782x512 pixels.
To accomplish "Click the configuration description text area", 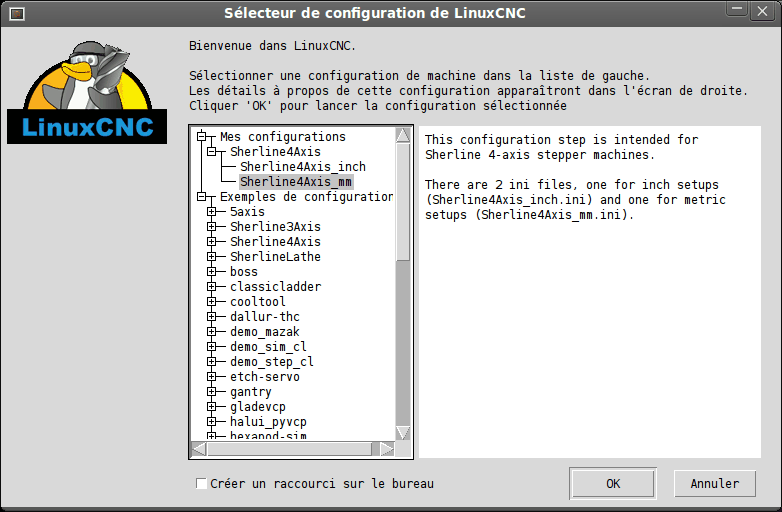I will (590, 292).
